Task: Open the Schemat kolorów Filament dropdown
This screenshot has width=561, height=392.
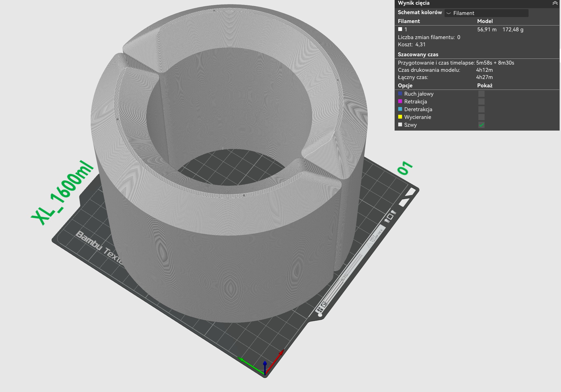Action: tap(486, 13)
